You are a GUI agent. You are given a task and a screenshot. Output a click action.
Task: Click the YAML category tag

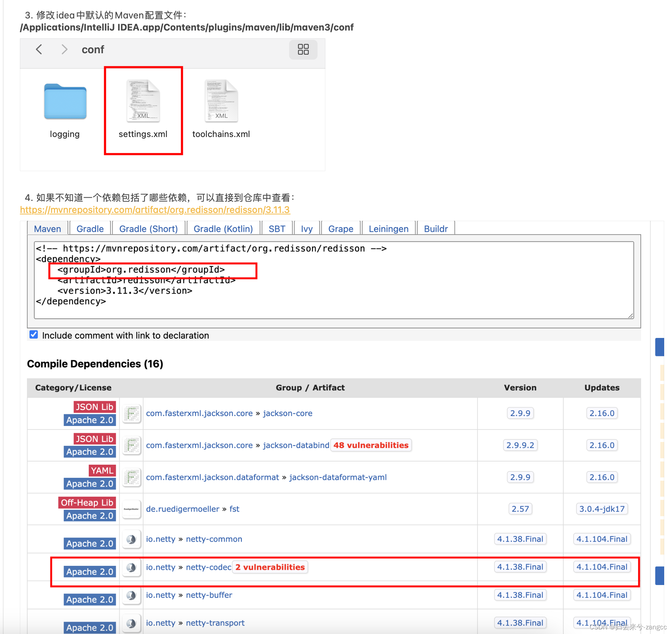102,471
